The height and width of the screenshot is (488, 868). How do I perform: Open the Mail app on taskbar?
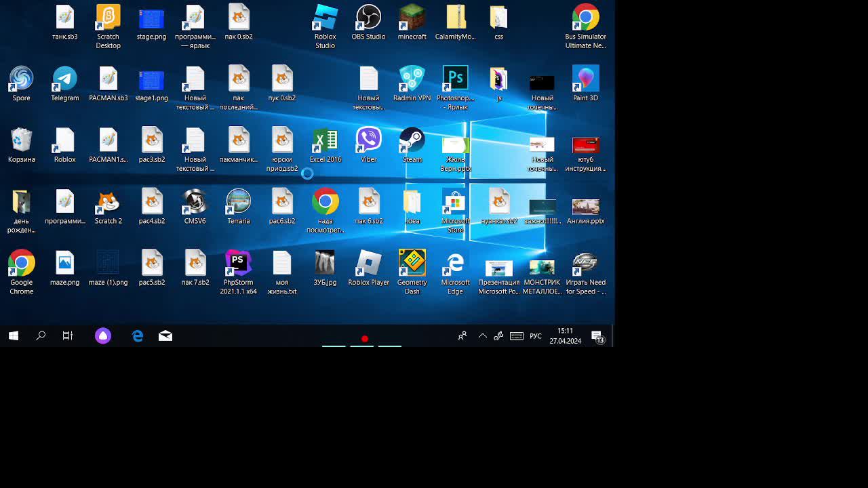pos(165,335)
